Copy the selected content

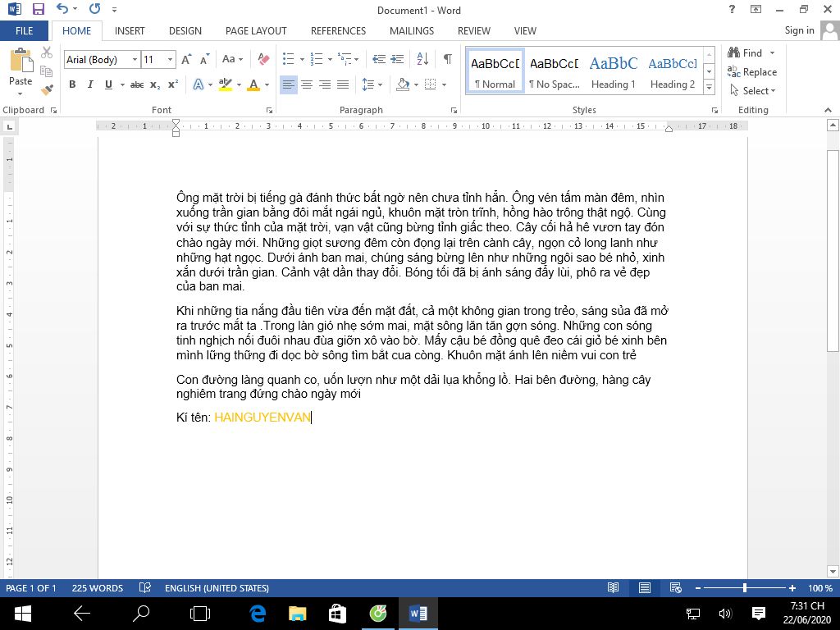[x=47, y=71]
